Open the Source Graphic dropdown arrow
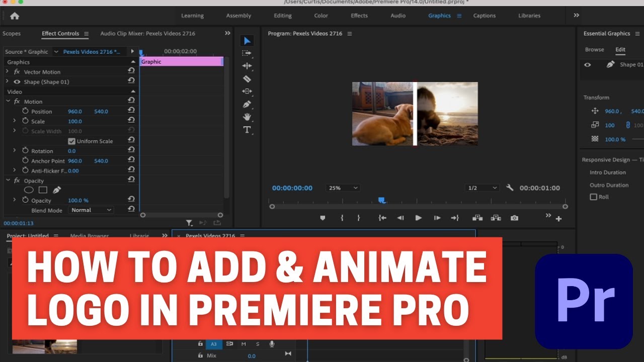 click(x=56, y=51)
